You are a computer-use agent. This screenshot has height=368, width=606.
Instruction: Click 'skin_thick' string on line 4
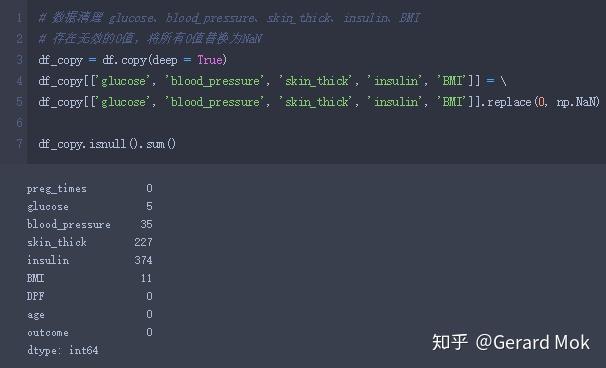tap(317, 81)
